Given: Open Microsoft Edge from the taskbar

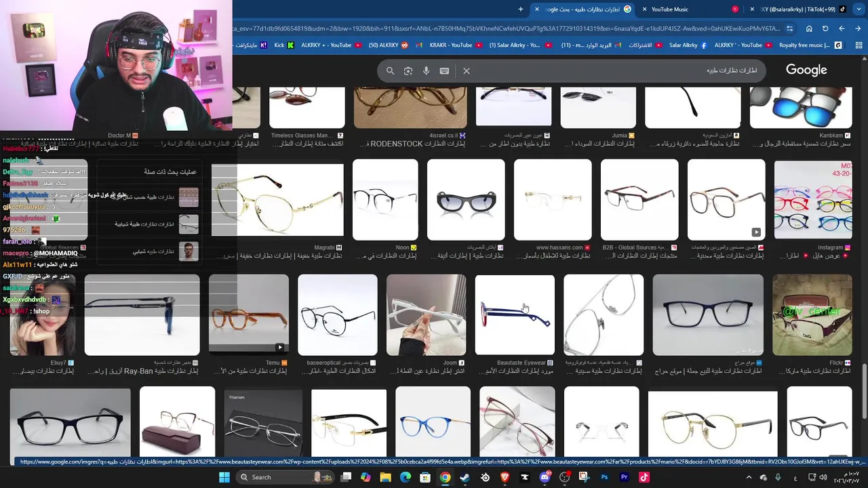Looking at the screenshot, I should (x=406, y=477).
